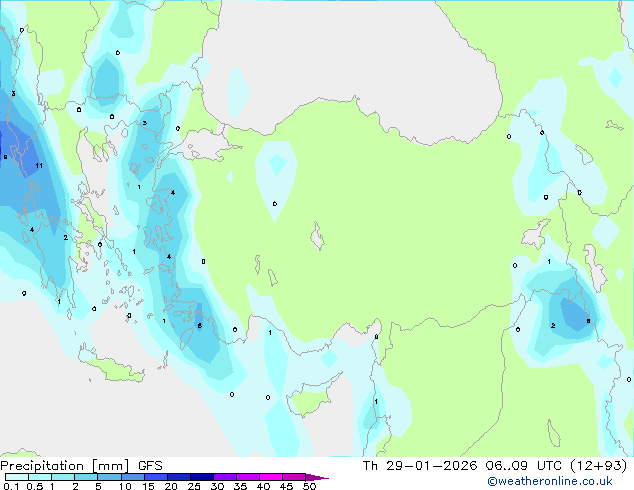Click the 1–2 mm legend color swatch

pyautogui.click(x=63, y=477)
